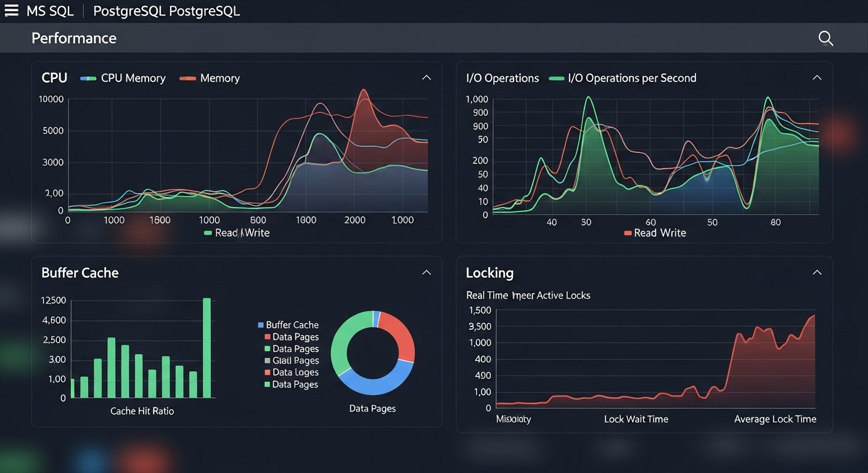The height and width of the screenshot is (473, 868).
Task: Click the Locking panel title
Action: (489, 273)
